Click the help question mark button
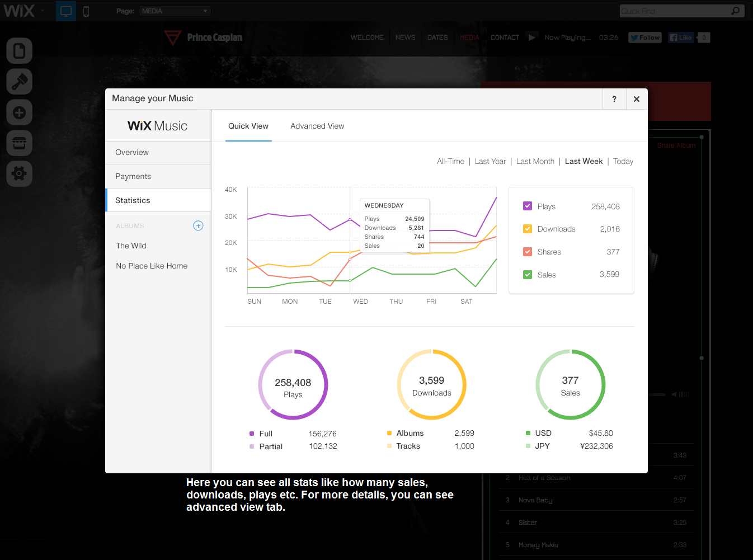Viewport: 753px width, 560px height. coord(614,99)
